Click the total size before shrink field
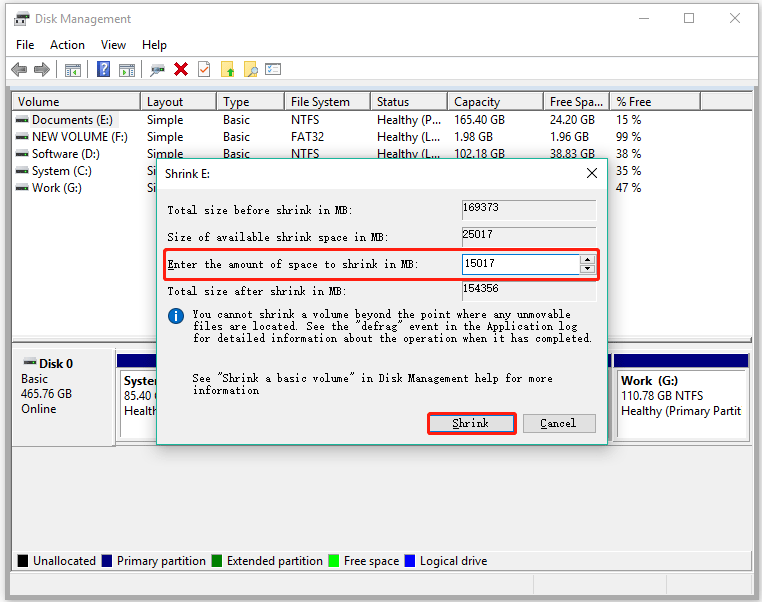 pyautogui.click(x=529, y=210)
